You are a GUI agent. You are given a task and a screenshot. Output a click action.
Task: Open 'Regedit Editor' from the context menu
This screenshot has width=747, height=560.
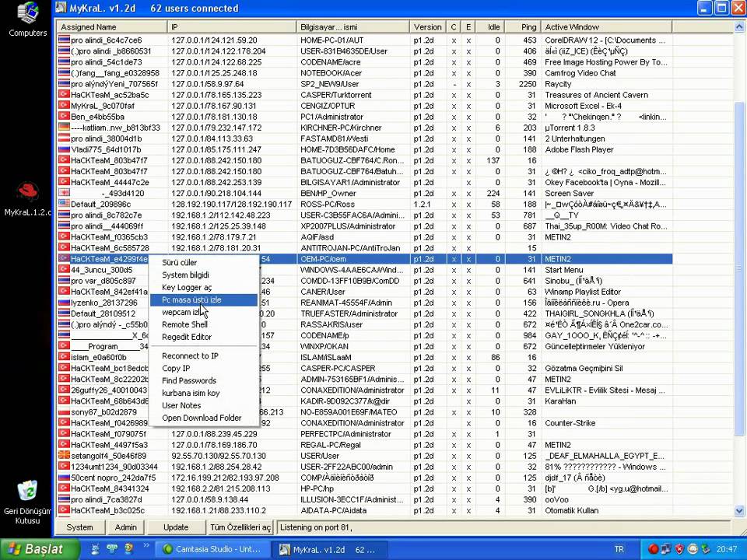203,337
